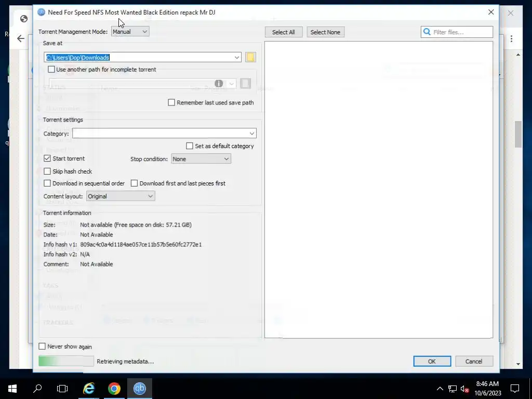Open Windows Start menu

(x=12, y=389)
